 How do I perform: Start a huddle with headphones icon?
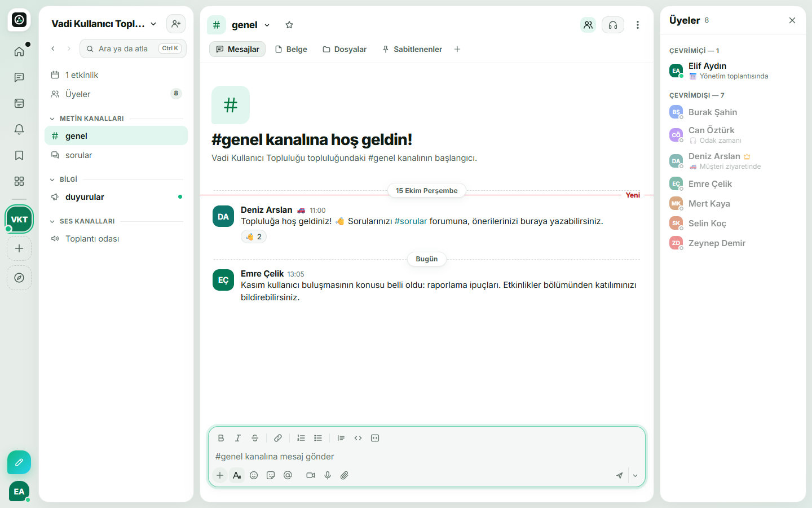pyautogui.click(x=613, y=25)
